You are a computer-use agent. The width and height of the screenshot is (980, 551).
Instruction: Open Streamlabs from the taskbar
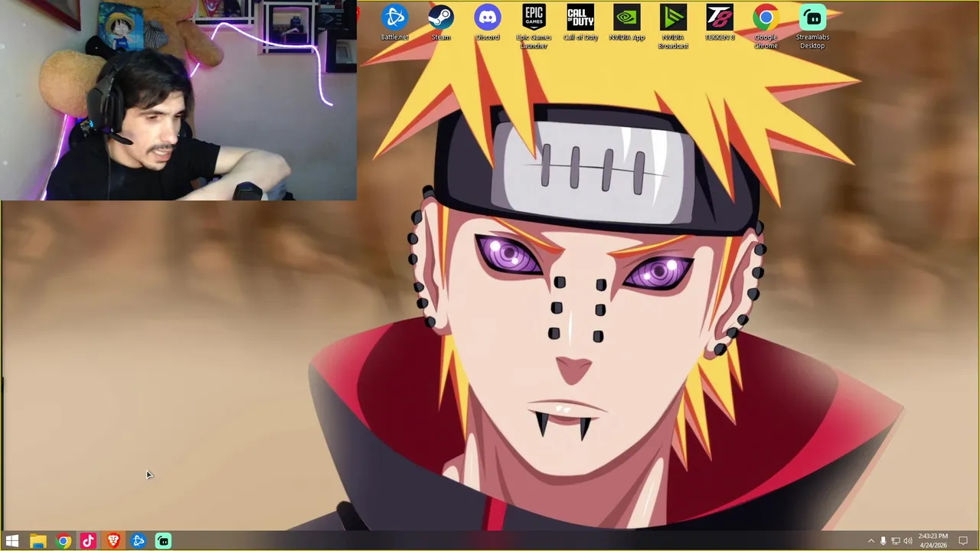tap(163, 541)
